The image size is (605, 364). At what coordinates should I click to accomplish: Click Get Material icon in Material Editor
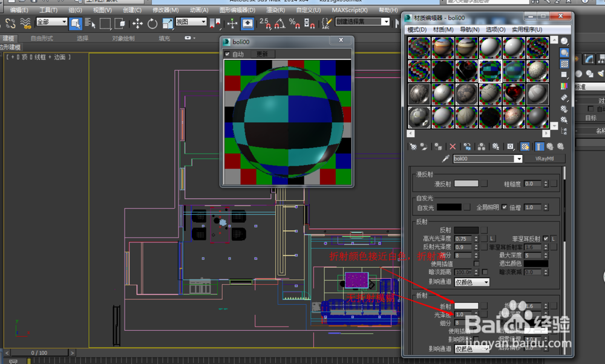coord(413,146)
